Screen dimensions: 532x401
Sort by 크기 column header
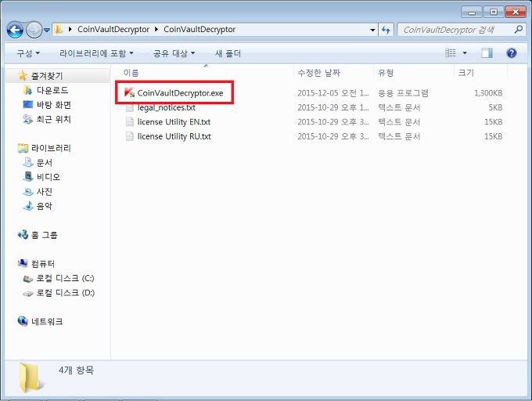[465, 73]
